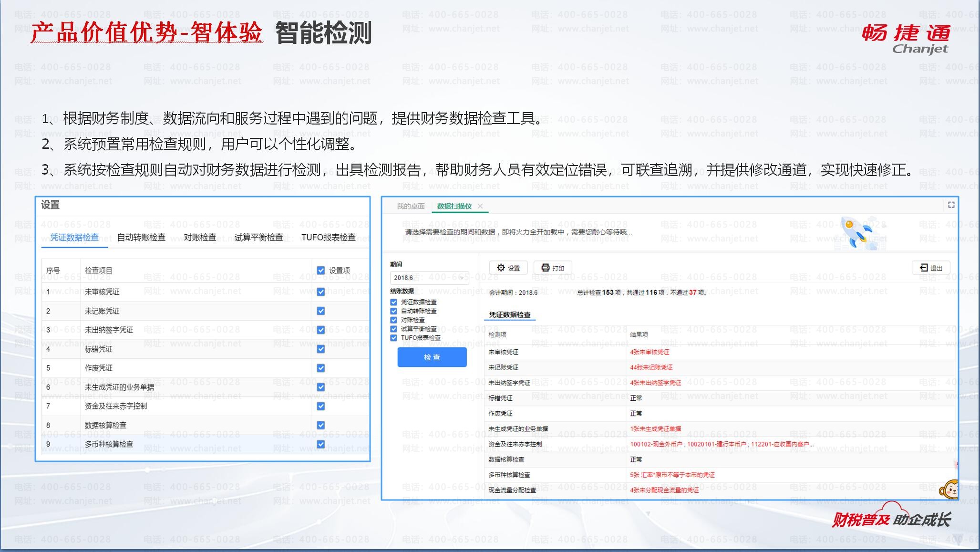The width and height of the screenshot is (980, 552).
Task: Click the fullscreen expand icon
Action: pyautogui.click(x=951, y=205)
